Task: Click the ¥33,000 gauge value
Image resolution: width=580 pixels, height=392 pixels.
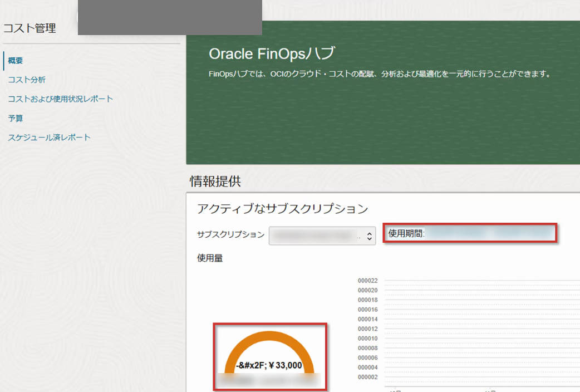Action: [x=285, y=366]
